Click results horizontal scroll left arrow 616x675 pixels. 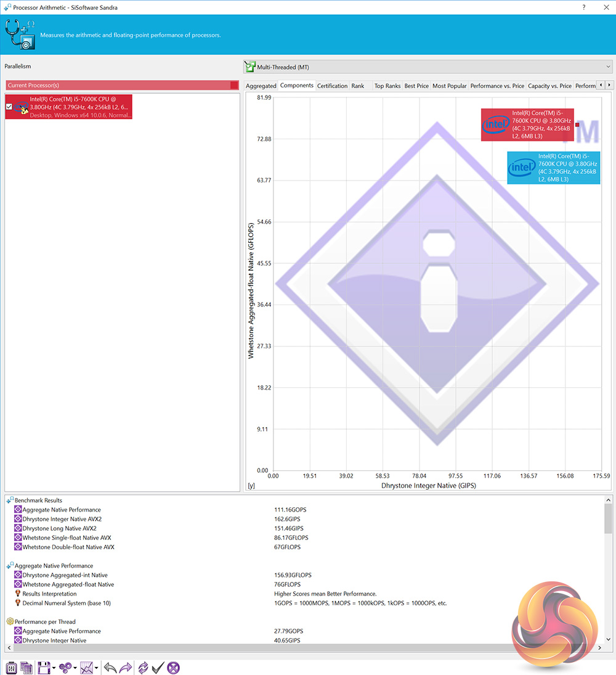coord(9,648)
